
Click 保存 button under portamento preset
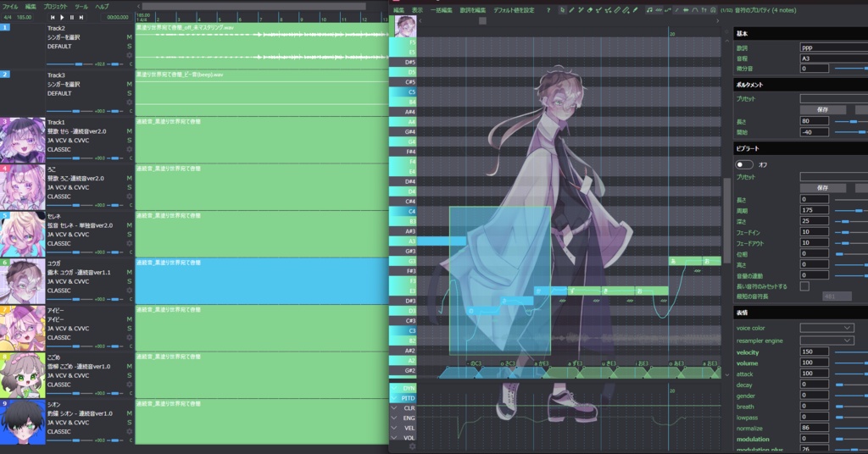pos(822,109)
